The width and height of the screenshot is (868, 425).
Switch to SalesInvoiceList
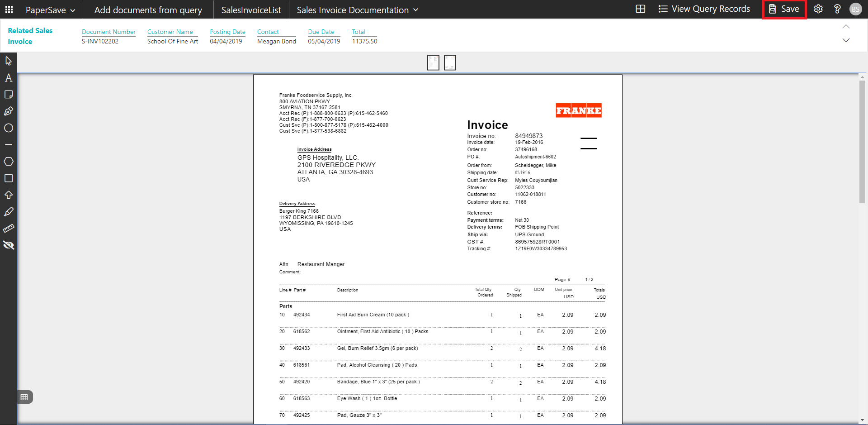pyautogui.click(x=251, y=10)
